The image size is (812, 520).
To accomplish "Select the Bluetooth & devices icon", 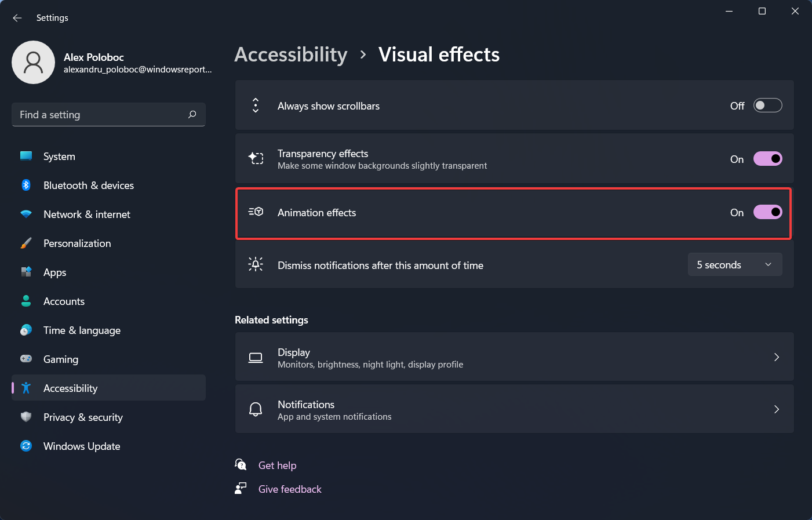I will click(x=26, y=185).
